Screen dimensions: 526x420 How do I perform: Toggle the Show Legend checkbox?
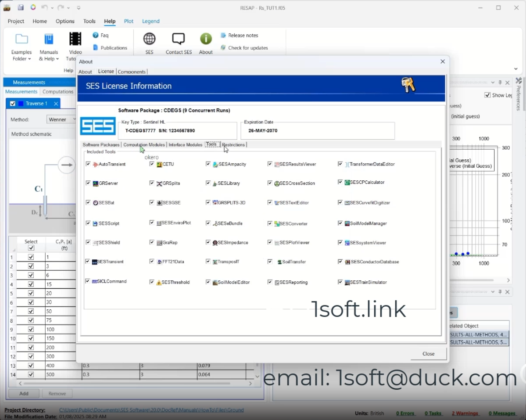(487, 95)
